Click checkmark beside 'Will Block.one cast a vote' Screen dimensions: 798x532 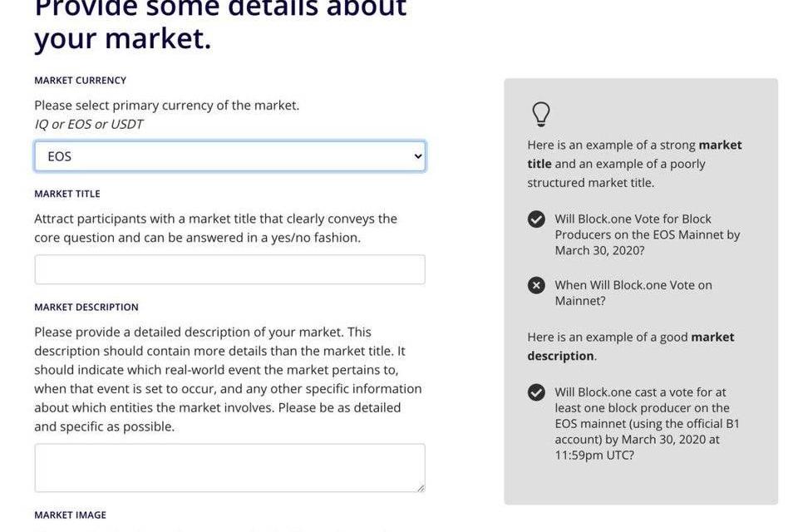(x=537, y=392)
